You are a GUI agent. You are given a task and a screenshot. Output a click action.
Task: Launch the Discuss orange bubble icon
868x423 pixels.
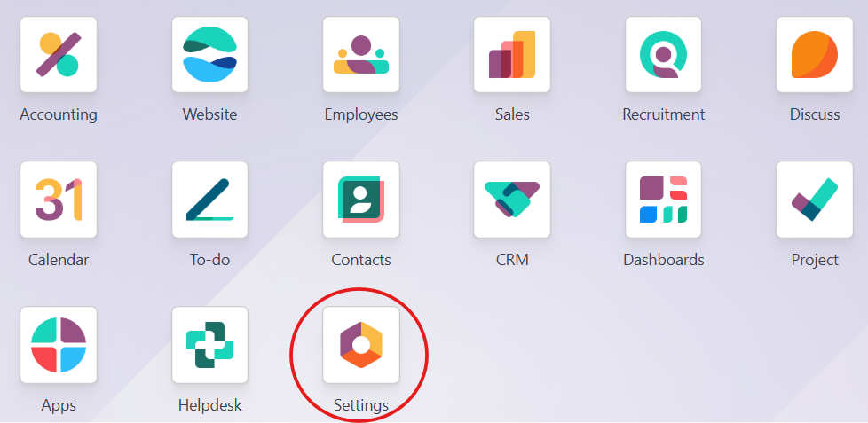click(x=814, y=55)
